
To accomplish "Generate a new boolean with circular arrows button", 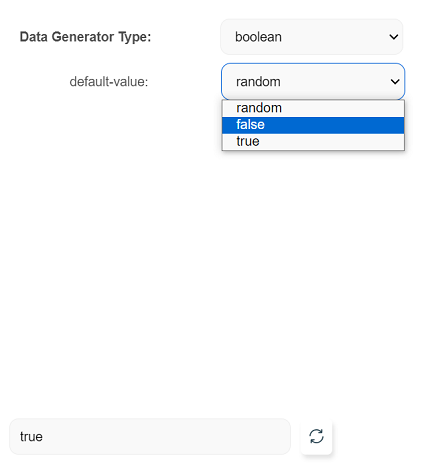I will 316,436.
